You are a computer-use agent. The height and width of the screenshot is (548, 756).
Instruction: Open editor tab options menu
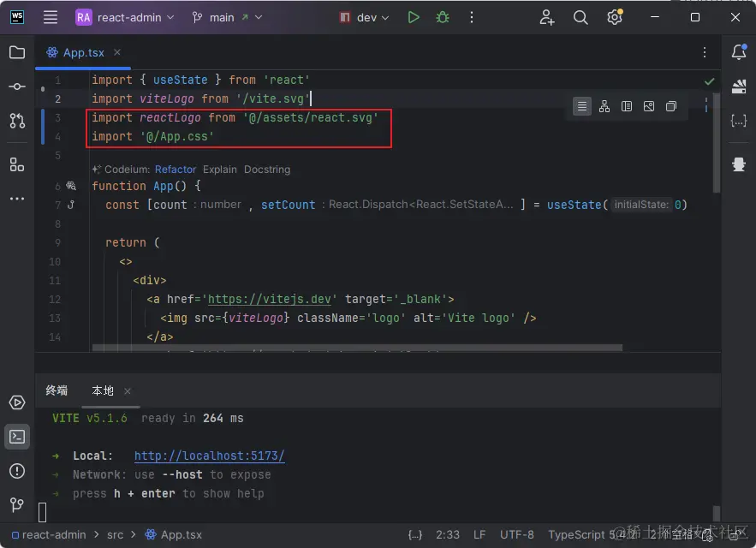705,52
